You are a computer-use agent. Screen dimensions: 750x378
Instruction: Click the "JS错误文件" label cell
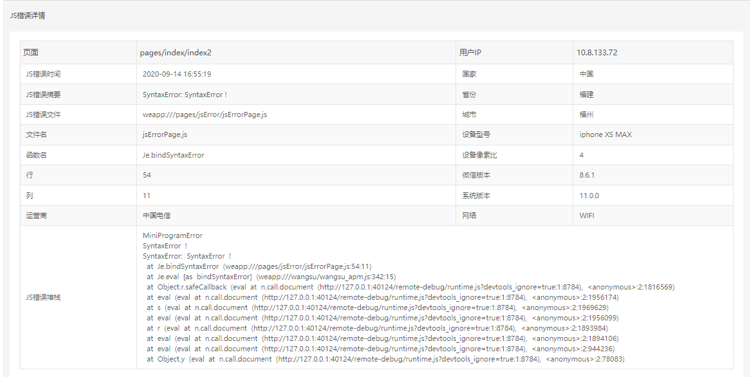(x=78, y=115)
